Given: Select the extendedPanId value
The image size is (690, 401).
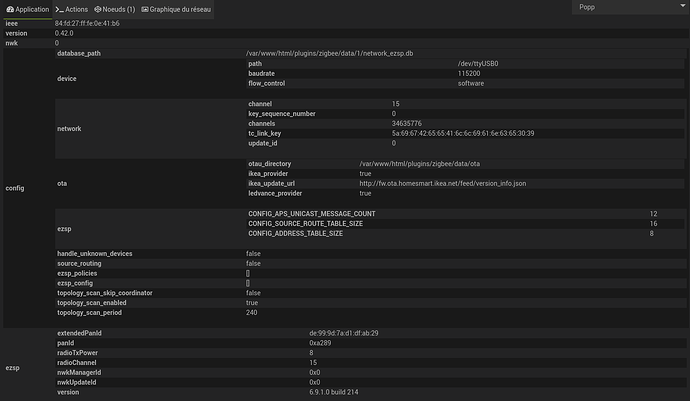Looking at the screenshot, I should 343,332.
